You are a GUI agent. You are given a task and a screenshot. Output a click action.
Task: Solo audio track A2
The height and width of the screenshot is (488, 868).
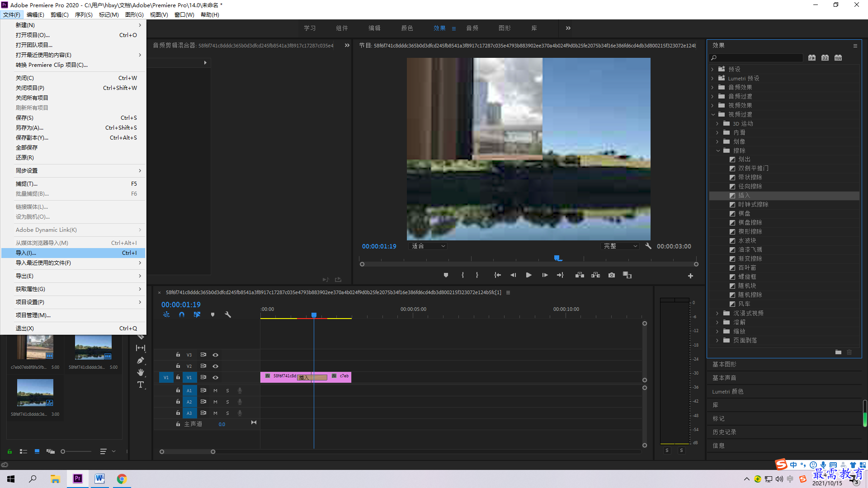click(x=227, y=402)
